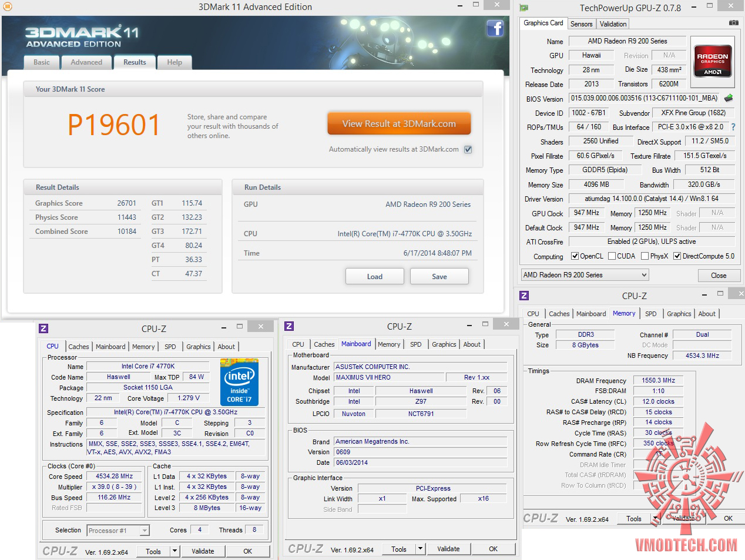This screenshot has width=745, height=560.
Task: Click the Graphics Card tab in GPU-Z
Action: click(x=543, y=23)
